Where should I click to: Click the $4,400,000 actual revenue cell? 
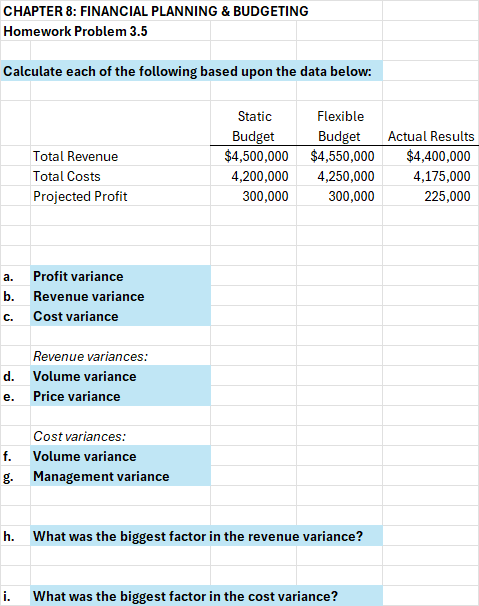click(431, 156)
